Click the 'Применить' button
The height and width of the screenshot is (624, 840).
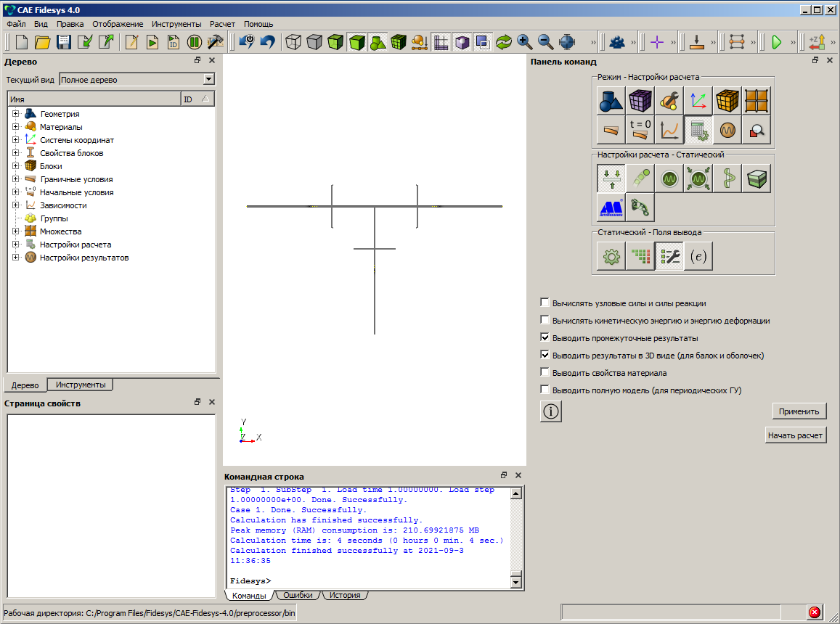click(x=799, y=411)
